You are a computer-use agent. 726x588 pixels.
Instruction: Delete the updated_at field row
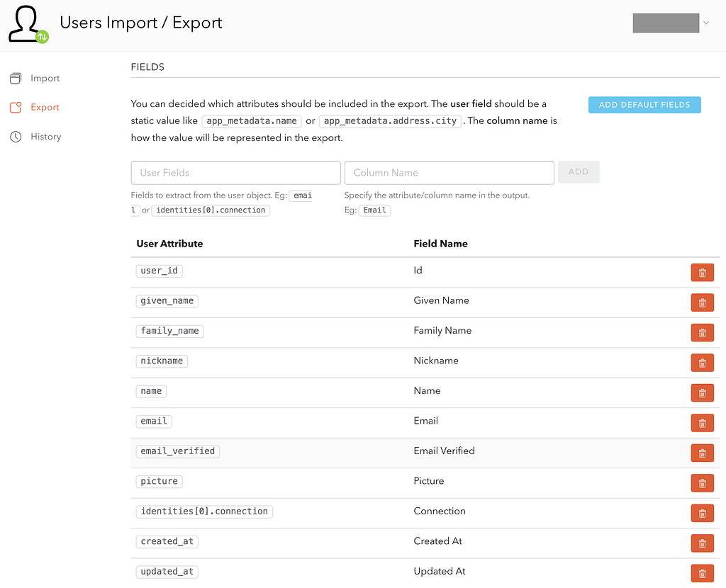click(x=702, y=574)
